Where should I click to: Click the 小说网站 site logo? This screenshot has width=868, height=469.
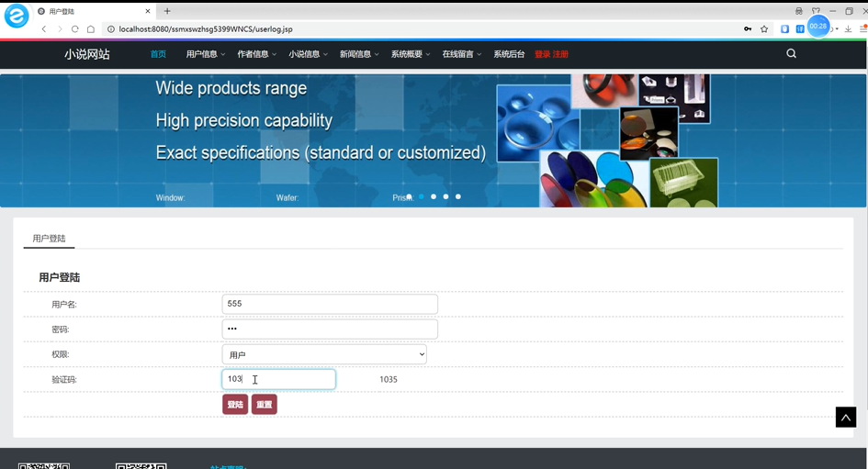87,54
